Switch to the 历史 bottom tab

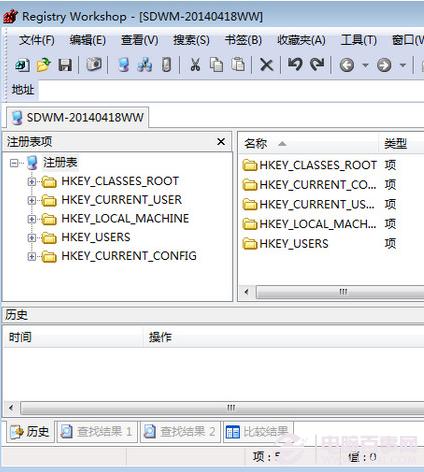[30, 432]
